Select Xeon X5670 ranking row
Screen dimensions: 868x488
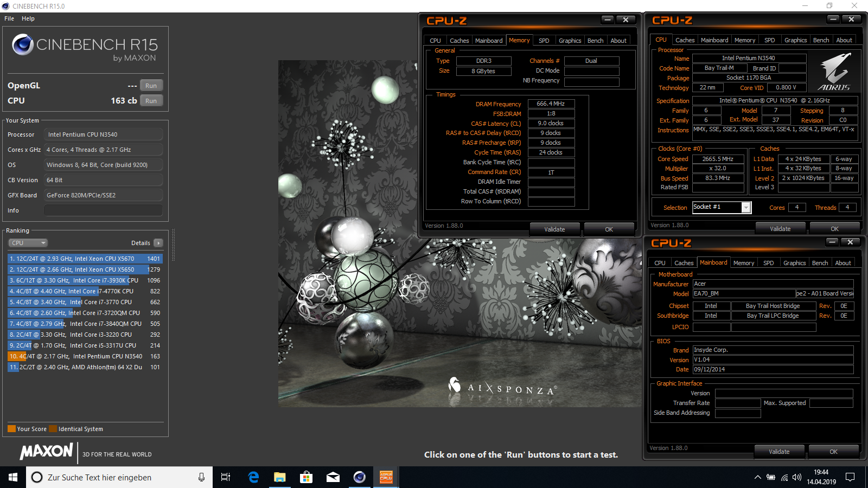coord(85,259)
